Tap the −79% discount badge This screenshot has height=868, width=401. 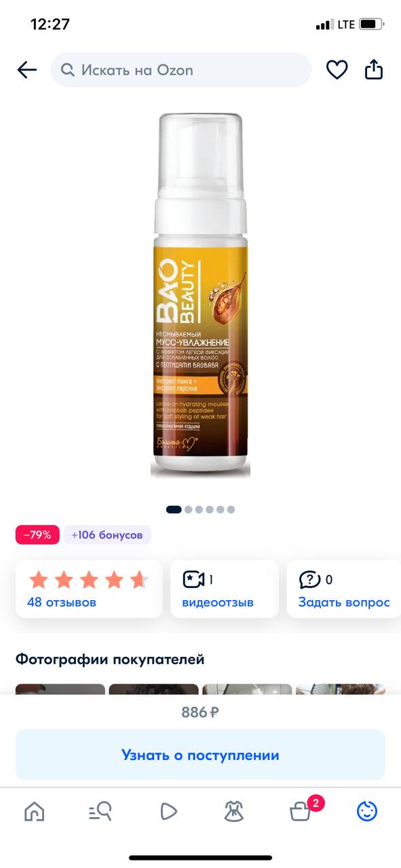click(37, 534)
